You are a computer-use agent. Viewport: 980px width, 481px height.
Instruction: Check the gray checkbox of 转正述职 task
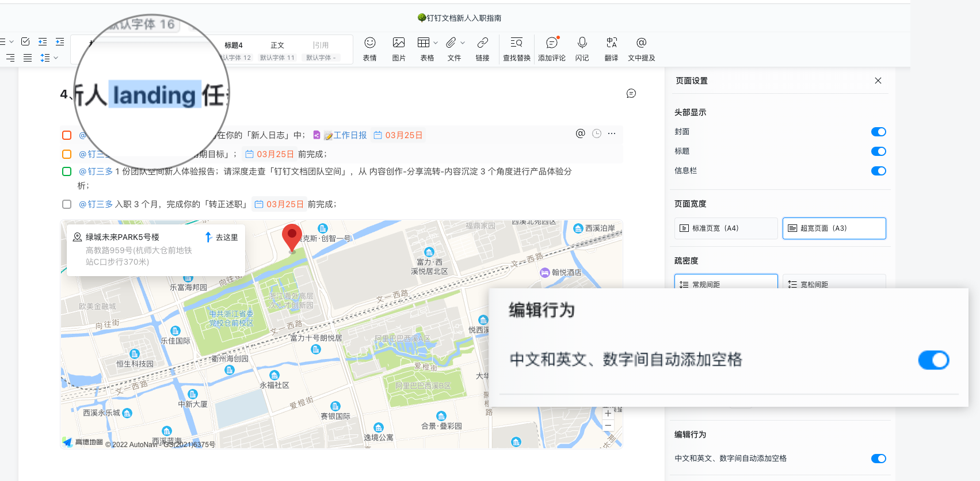click(67, 204)
